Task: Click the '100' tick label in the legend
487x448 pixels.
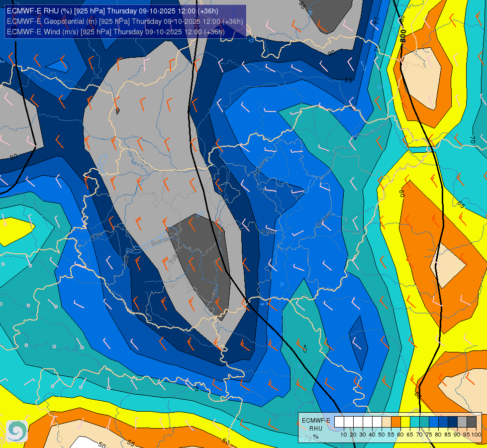Action: pyautogui.click(x=476, y=435)
